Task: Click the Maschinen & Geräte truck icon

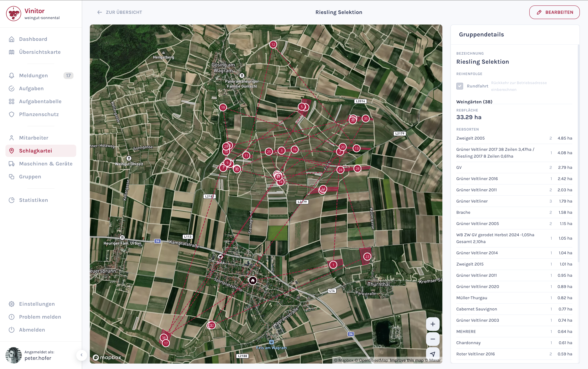Action: [11, 164]
